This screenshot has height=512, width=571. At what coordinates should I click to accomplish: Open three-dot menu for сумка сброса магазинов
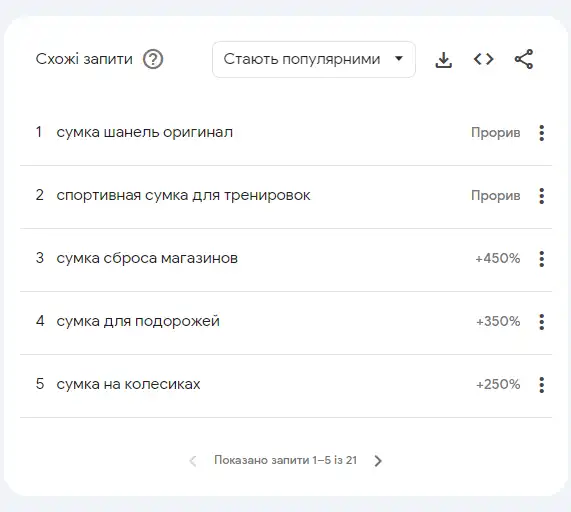[x=542, y=259]
